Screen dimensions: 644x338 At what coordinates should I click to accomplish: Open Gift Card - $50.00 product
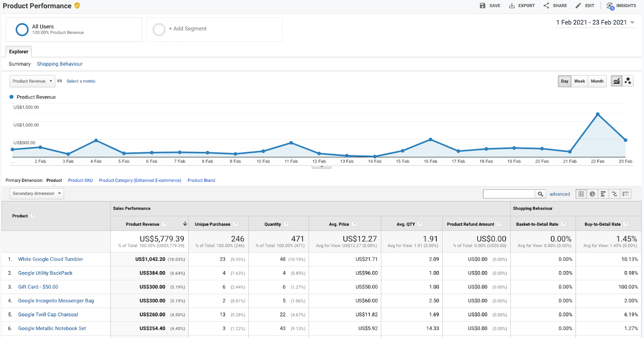(38, 287)
